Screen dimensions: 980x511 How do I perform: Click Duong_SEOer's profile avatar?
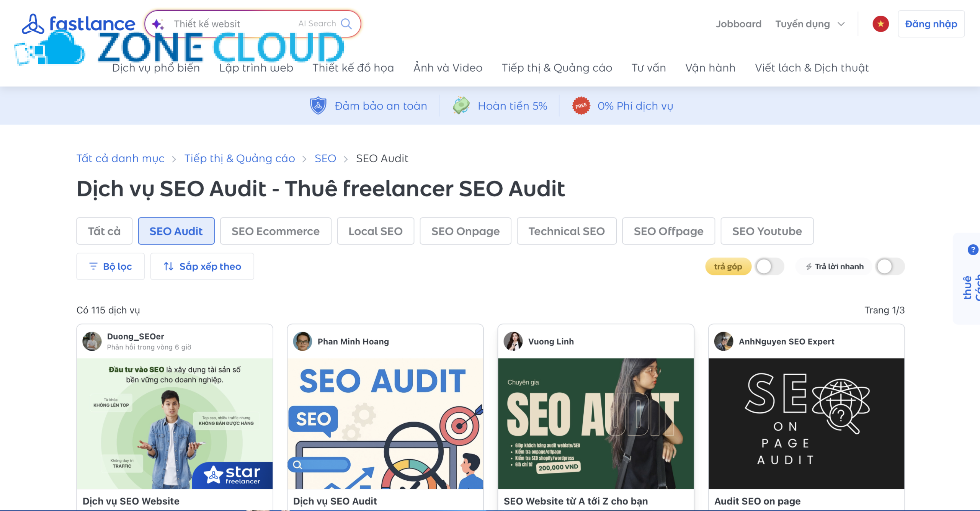coord(92,341)
